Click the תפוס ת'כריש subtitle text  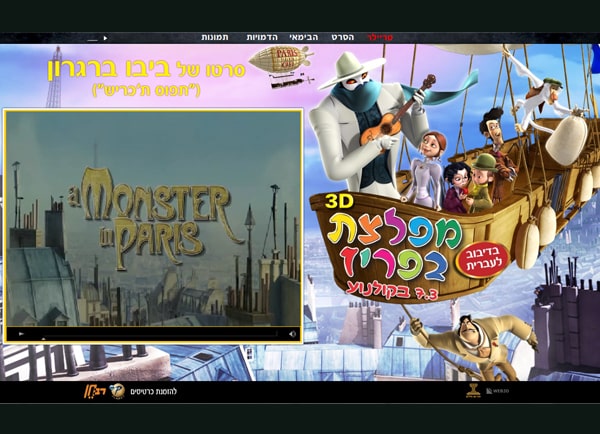[x=147, y=90]
